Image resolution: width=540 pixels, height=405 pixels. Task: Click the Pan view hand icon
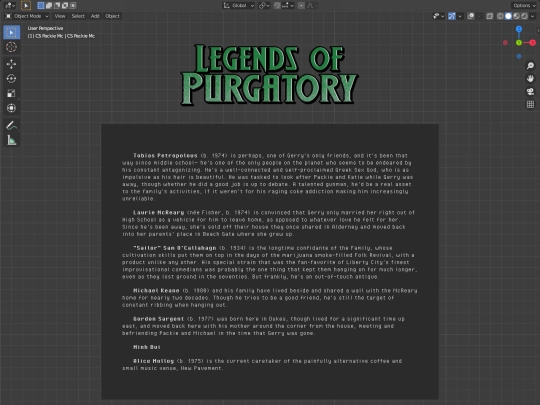click(x=530, y=79)
